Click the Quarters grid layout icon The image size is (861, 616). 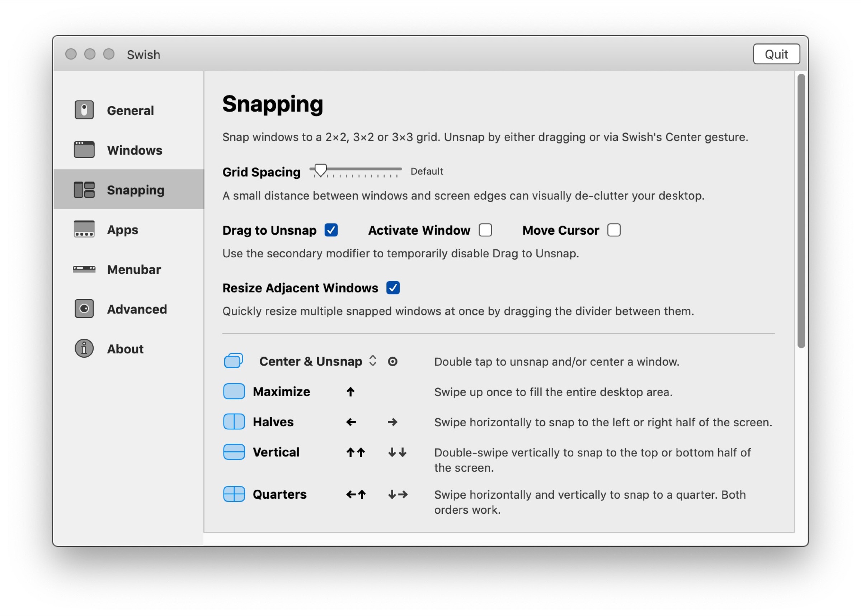coord(234,494)
